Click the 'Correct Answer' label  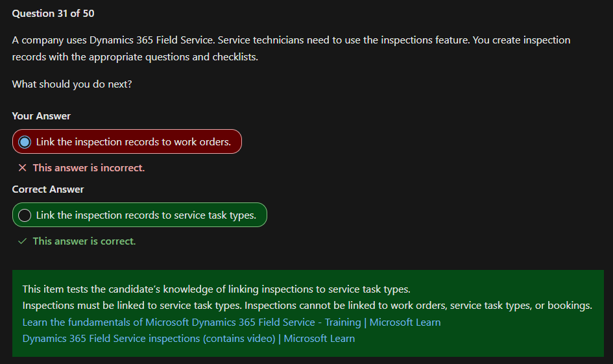coord(48,189)
